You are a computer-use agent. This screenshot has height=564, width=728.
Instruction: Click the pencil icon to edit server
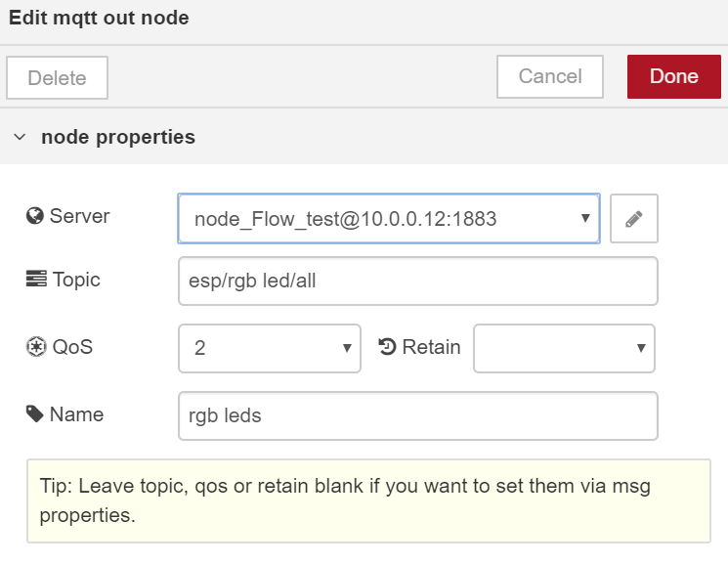634,218
